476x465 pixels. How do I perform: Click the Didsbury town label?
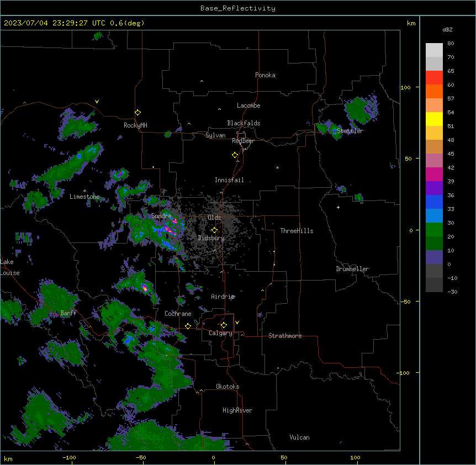click(x=211, y=238)
